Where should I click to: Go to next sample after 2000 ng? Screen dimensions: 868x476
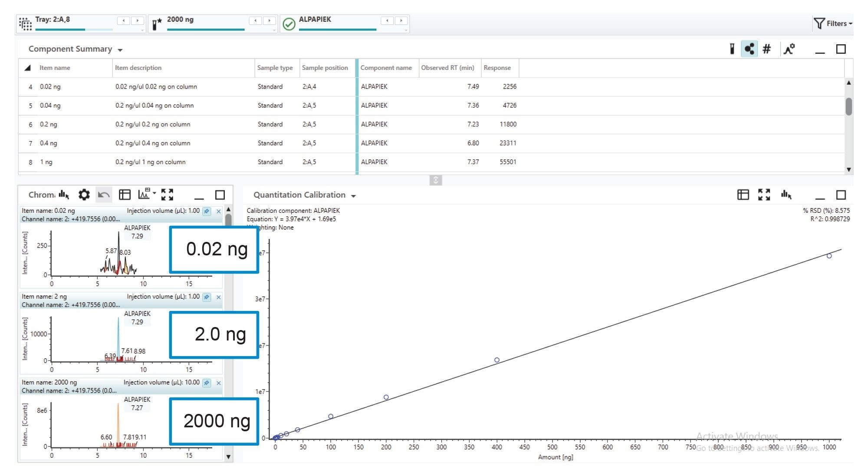click(270, 20)
